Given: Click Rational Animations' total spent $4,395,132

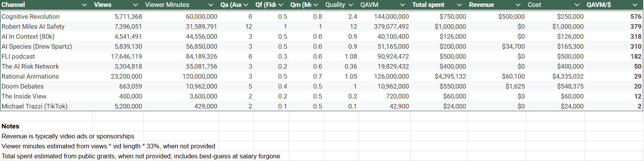Looking at the screenshot, I should pos(450,76).
